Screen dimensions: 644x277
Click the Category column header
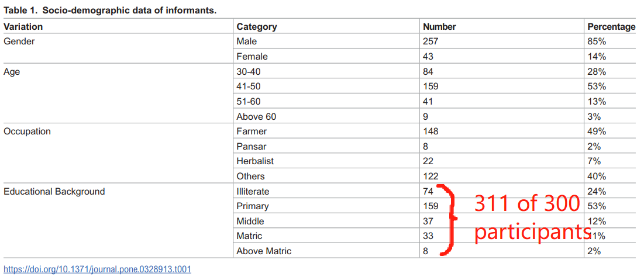(257, 27)
